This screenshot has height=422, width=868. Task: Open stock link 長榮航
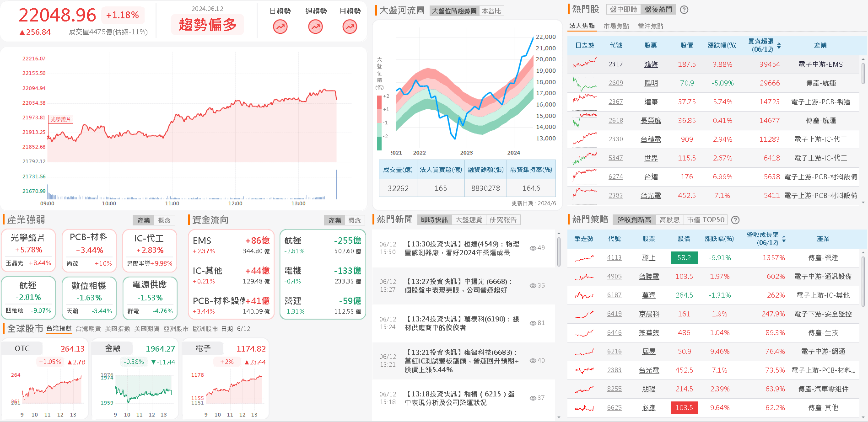click(x=651, y=121)
